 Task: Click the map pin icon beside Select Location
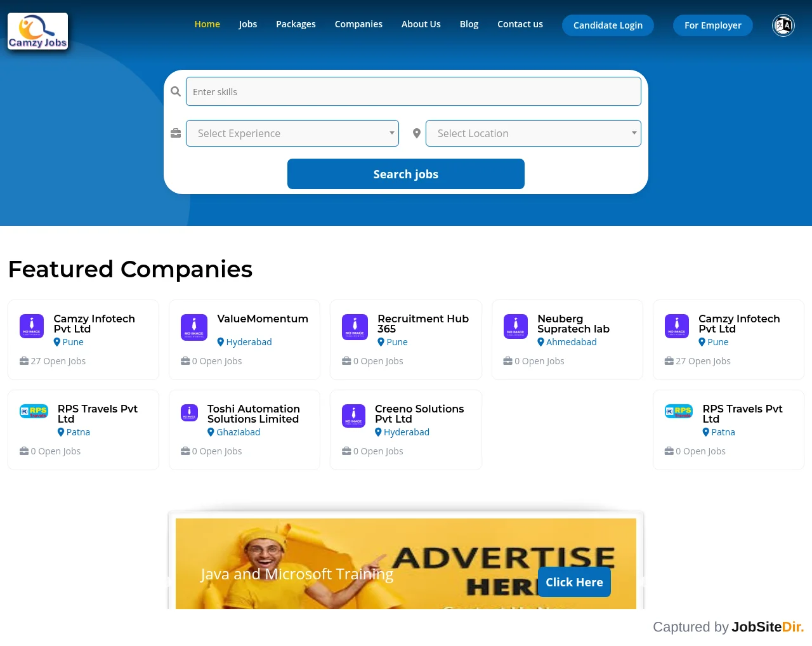(x=417, y=133)
